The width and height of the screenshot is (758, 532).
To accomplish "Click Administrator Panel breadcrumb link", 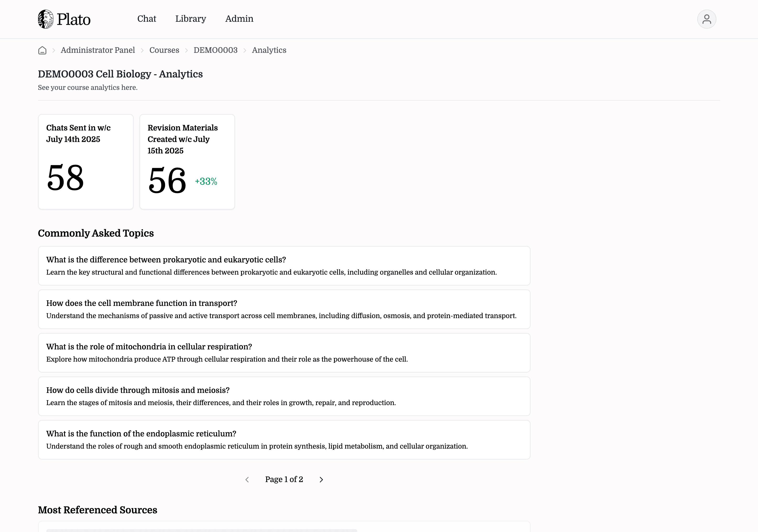I will [x=98, y=50].
